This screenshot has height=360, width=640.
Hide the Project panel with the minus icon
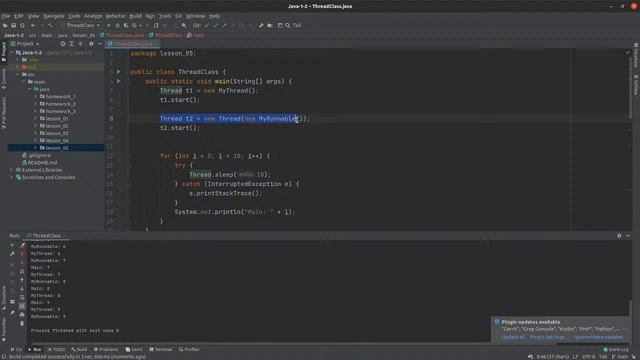[x=100, y=44]
